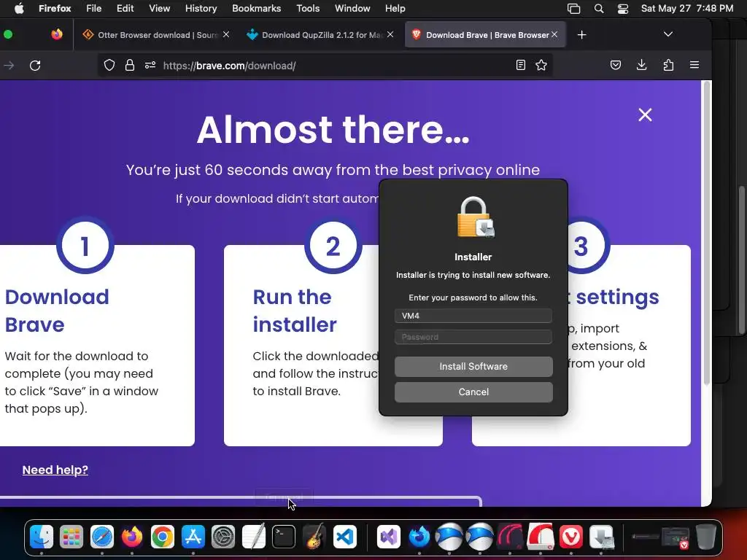747x560 pixels.
Task: Open the Firefox app menu
Action: point(55,8)
